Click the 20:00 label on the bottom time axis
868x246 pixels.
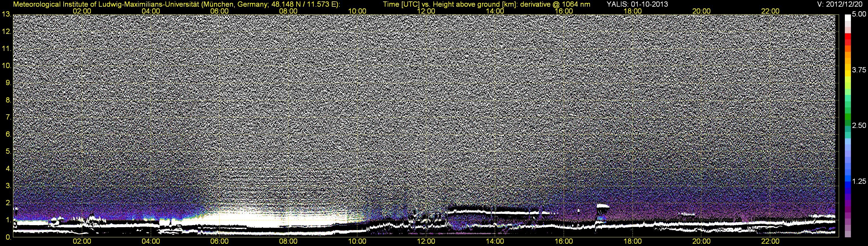pyautogui.click(x=702, y=241)
